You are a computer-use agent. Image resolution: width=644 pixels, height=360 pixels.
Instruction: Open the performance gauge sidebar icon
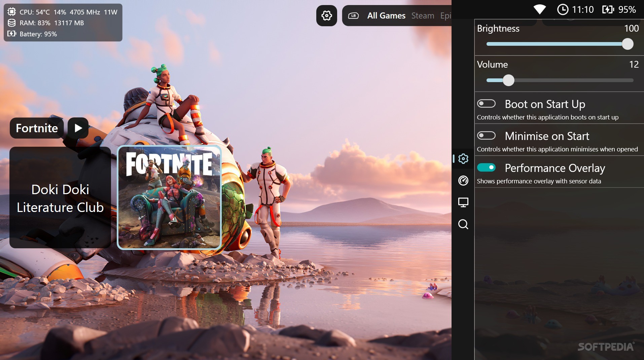pos(463,180)
